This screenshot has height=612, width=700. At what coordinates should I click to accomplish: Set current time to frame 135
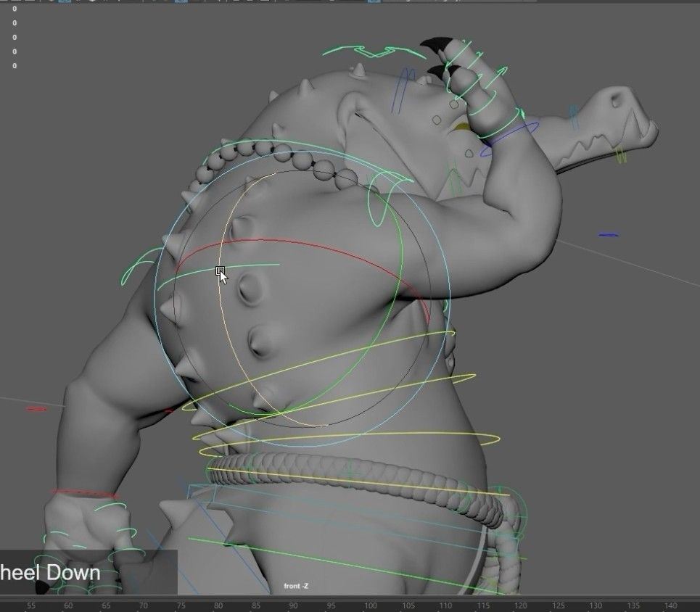click(x=633, y=605)
